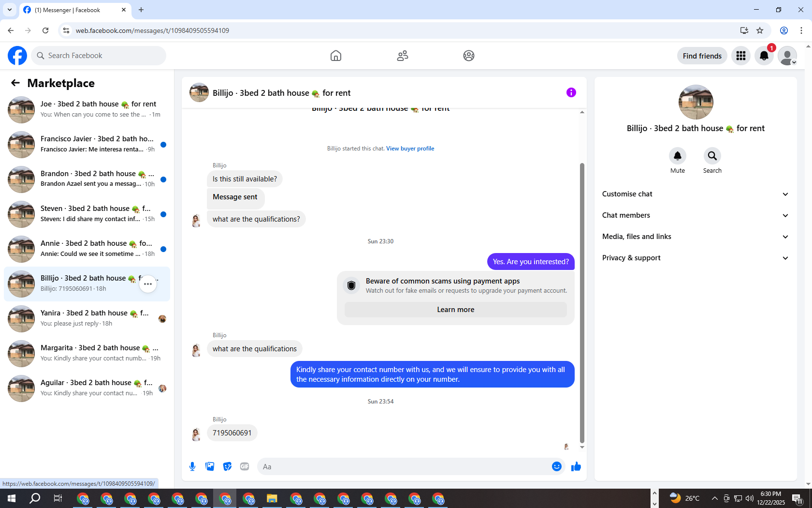Open Francisco Javier conversation

tap(87, 145)
